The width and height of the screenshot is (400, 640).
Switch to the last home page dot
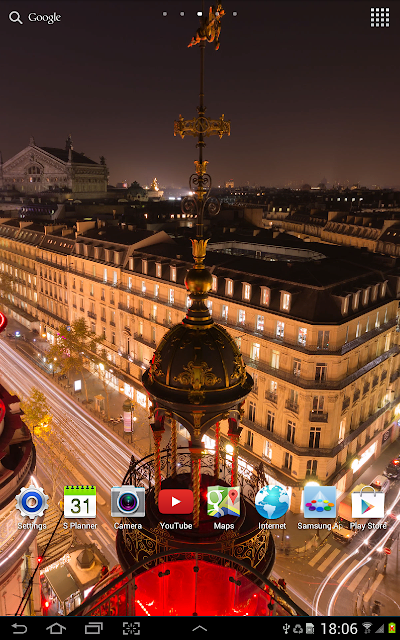click(235, 14)
